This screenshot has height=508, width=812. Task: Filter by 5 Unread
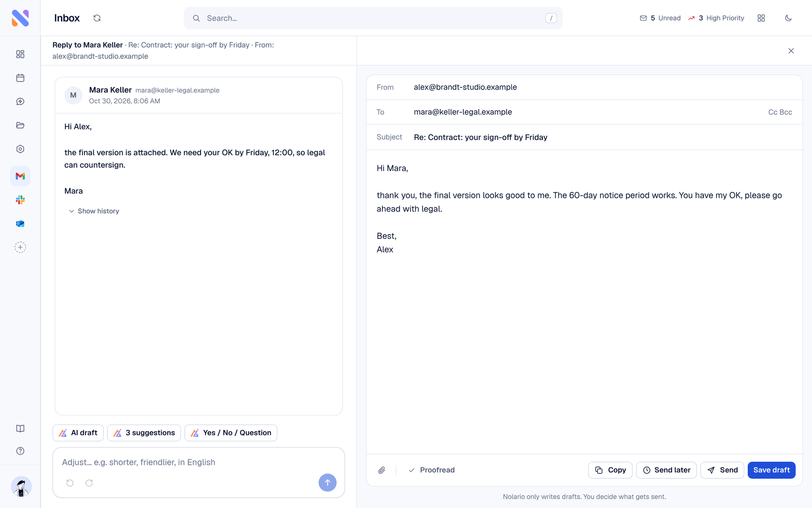pyautogui.click(x=660, y=18)
